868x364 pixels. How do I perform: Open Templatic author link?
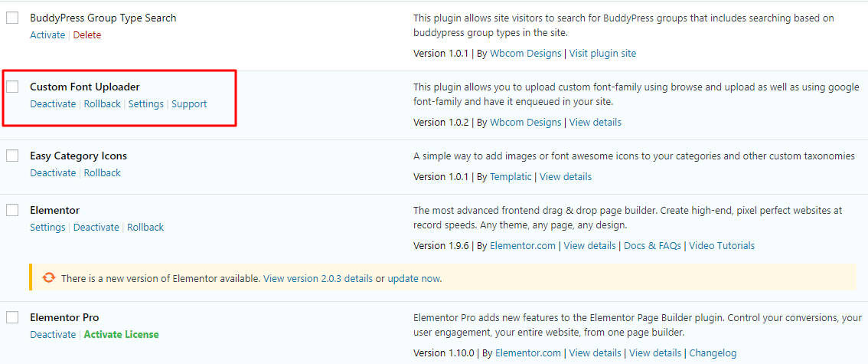click(x=511, y=177)
